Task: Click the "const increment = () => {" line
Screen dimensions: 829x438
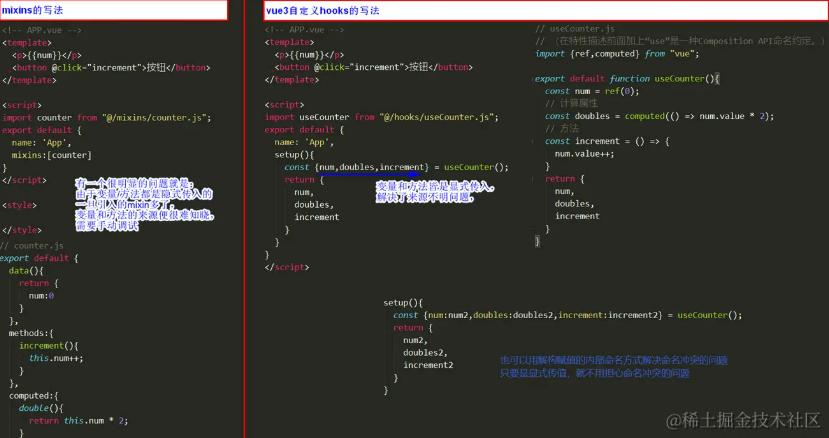Action: (x=607, y=141)
